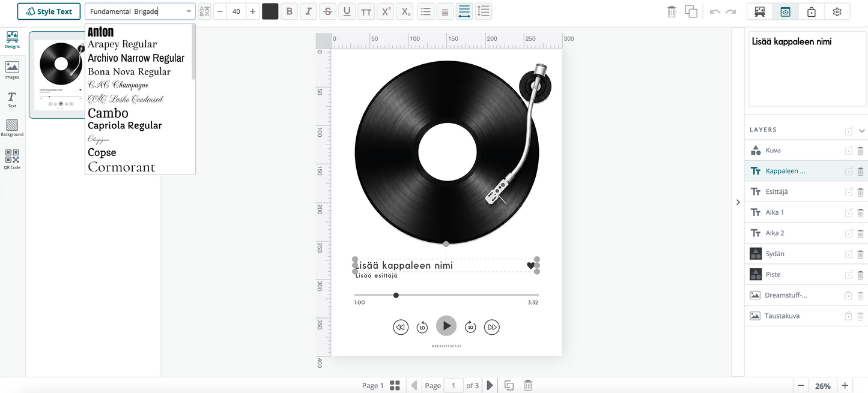Delete selected element with toolbar trash icon
868x393 pixels.
(672, 11)
